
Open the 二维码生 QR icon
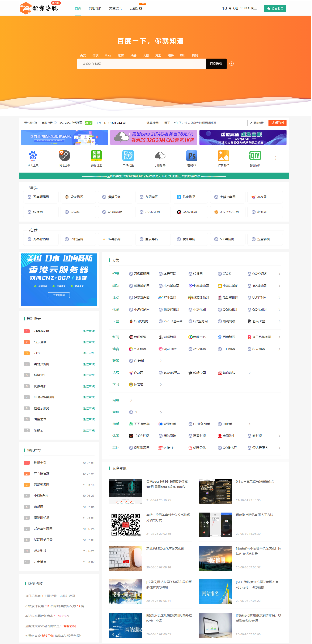tap(128, 156)
